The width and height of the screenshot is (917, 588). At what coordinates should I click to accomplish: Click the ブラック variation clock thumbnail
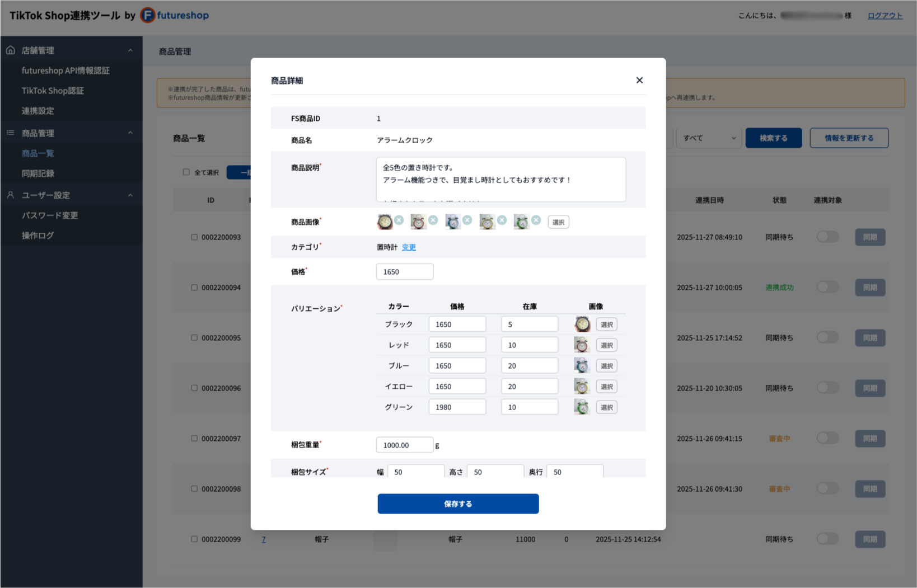tap(582, 324)
